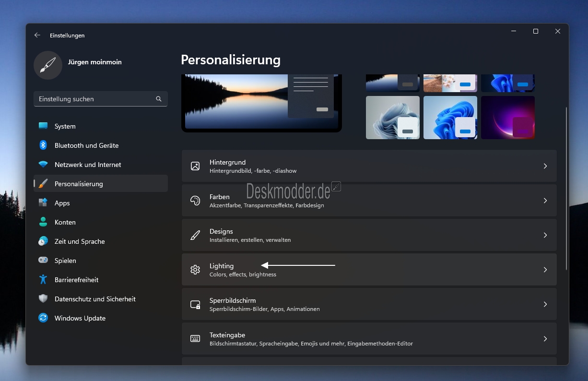The height and width of the screenshot is (381, 588).
Task: Open Texteingabe settings row
Action: (369, 339)
